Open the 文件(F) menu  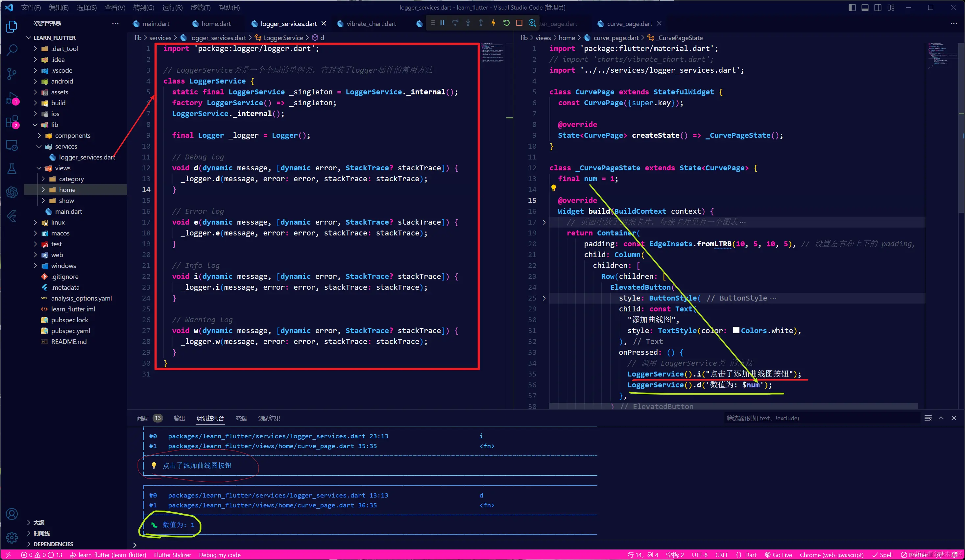pyautogui.click(x=31, y=8)
